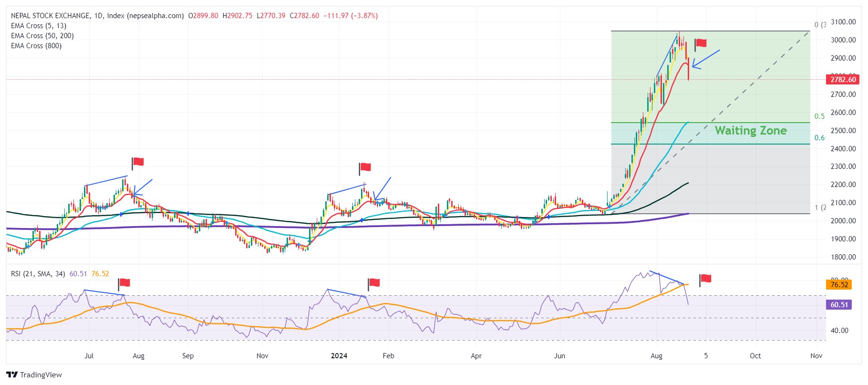868x385 pixels.
Task: Select the price chart flag above the January 2024 peak
Action: pyautogui.click(x=364, y=168)
